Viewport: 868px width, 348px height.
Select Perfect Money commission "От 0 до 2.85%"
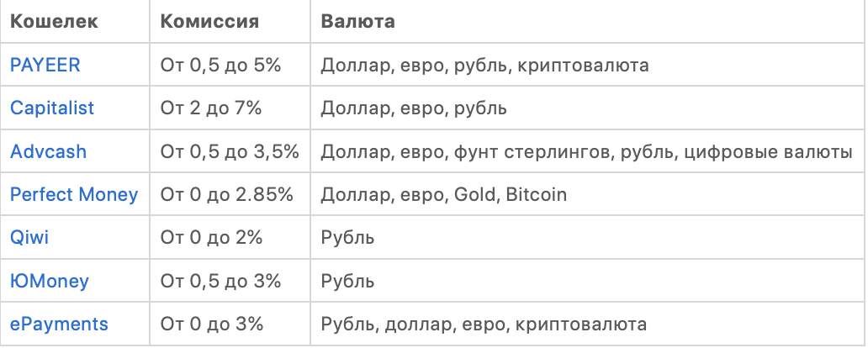click(x=227, y=195)
